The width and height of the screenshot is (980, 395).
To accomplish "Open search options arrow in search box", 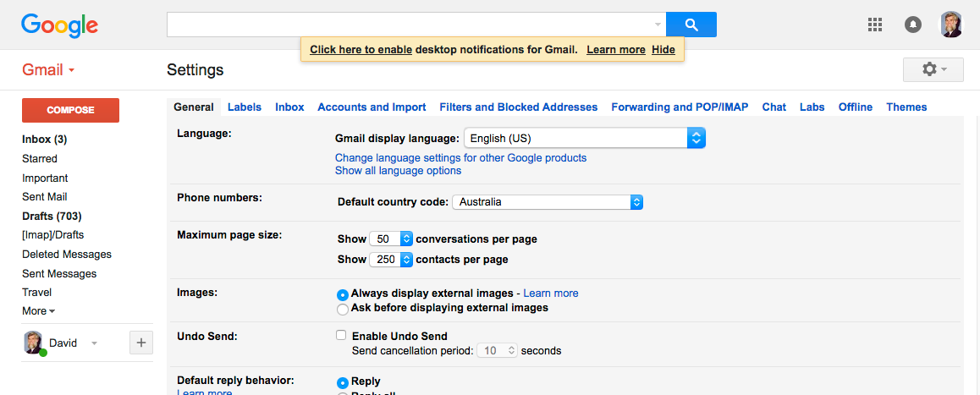I will click(658, 25).
